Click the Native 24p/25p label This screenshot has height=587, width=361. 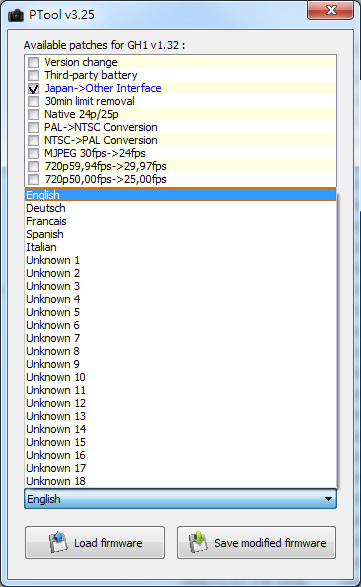click(81, 114)
